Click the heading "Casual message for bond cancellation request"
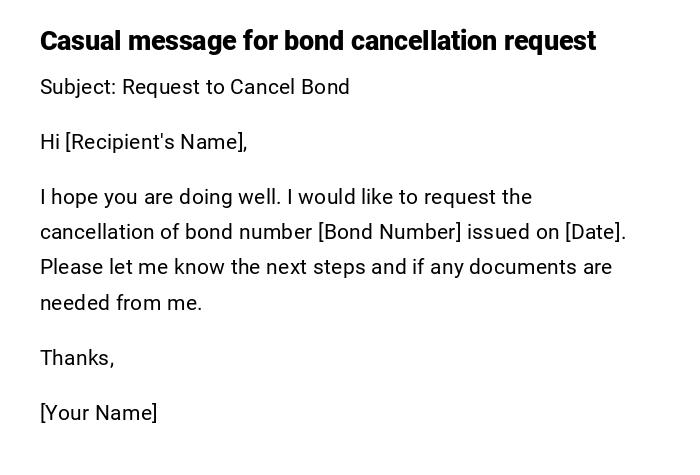The width and height of the screenshot is (700, 475). coord(318,41)
